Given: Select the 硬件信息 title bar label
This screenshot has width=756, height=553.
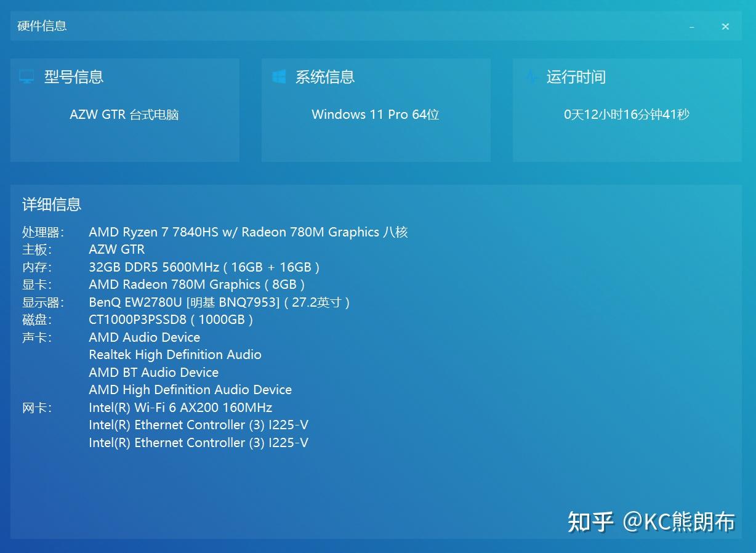Looking at the screenshot, I should pyautogui.click(x=41, y=26).
